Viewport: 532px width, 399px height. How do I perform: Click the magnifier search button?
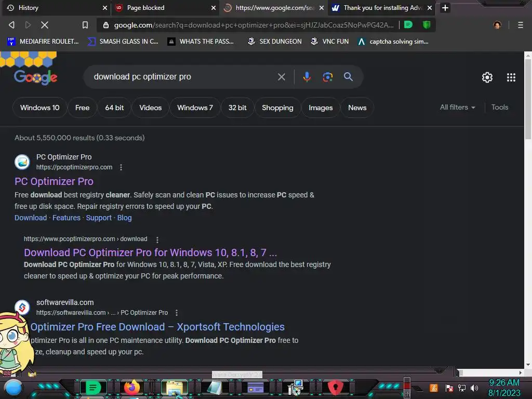tap(348, 77)
